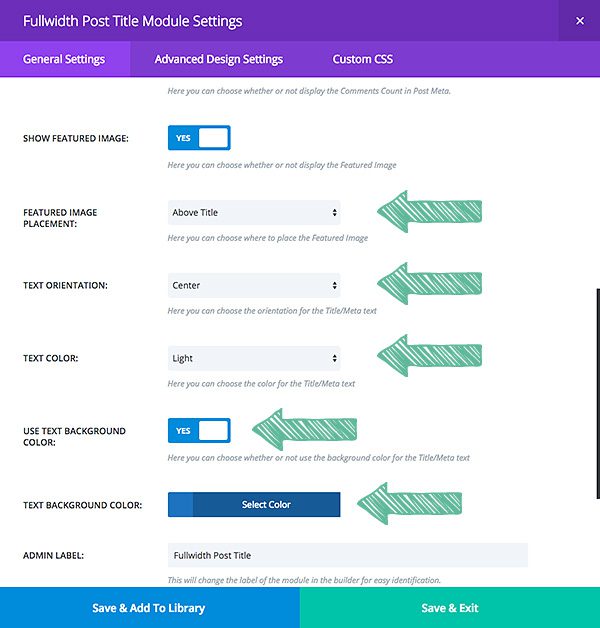Viewport: 600px width, 628px height.
Task: Click into the Admin Label text field
Action: (347, 555)
